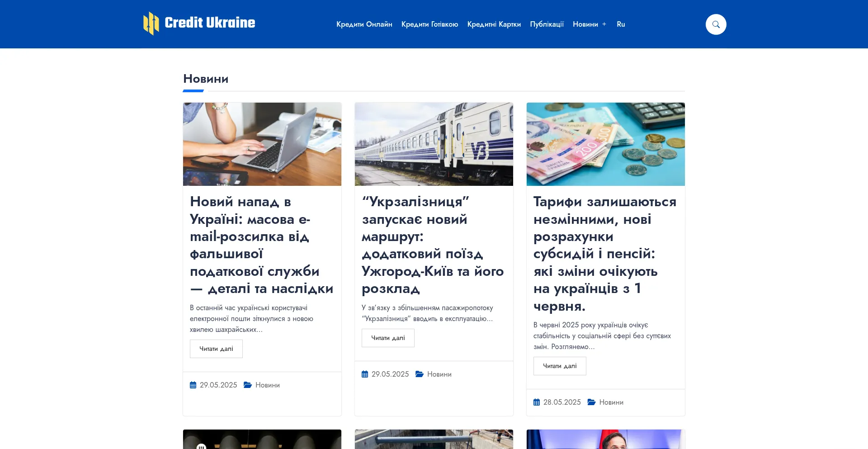Open headline Новий напад в Україні
Screen dimensions: 868x449
pos(262,245)
